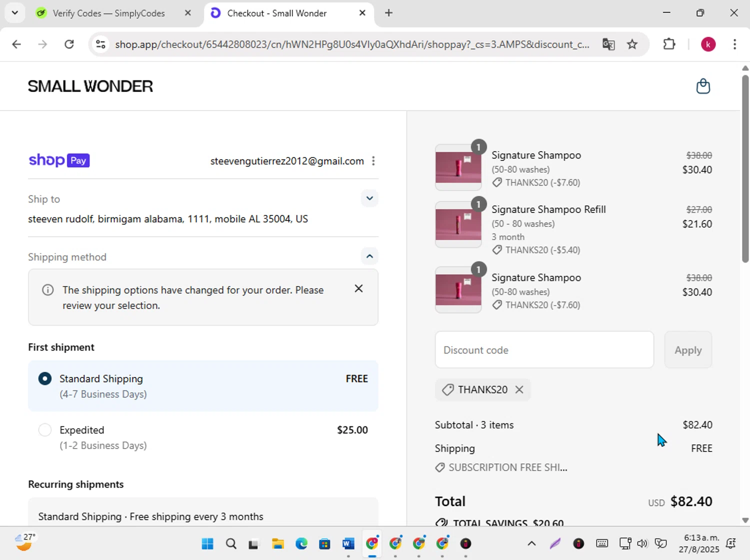
Task: Open the touch keyboard tray icon
Action: 602,543
